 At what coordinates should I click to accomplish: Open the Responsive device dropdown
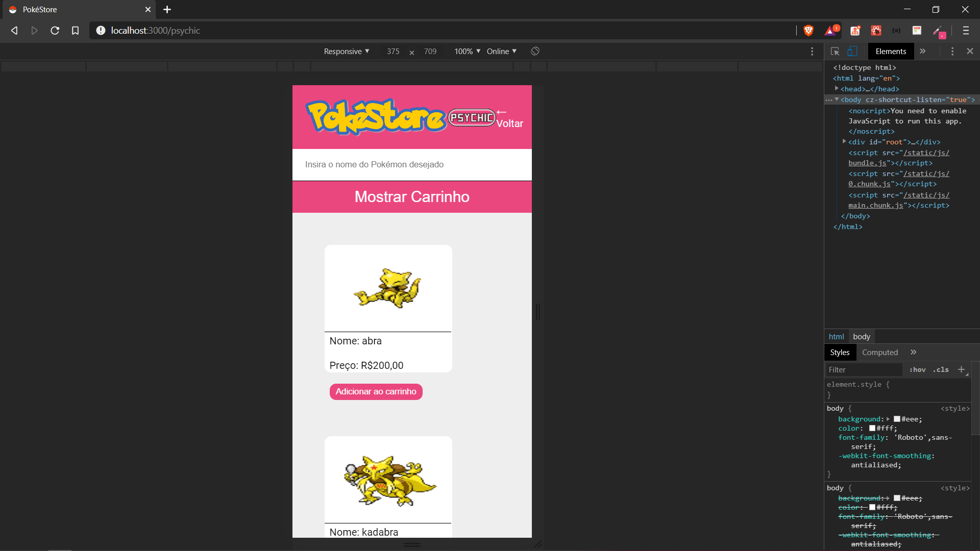[346, 51]
